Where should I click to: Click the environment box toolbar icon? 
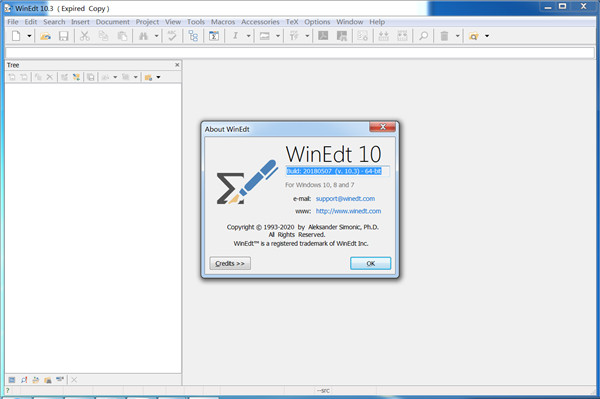click(x=265, y=36)
